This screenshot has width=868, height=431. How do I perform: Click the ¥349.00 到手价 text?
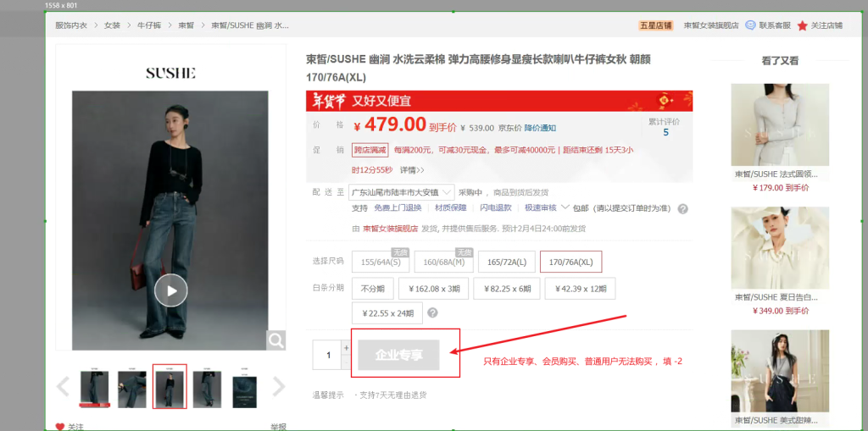[x=781, y=311]
